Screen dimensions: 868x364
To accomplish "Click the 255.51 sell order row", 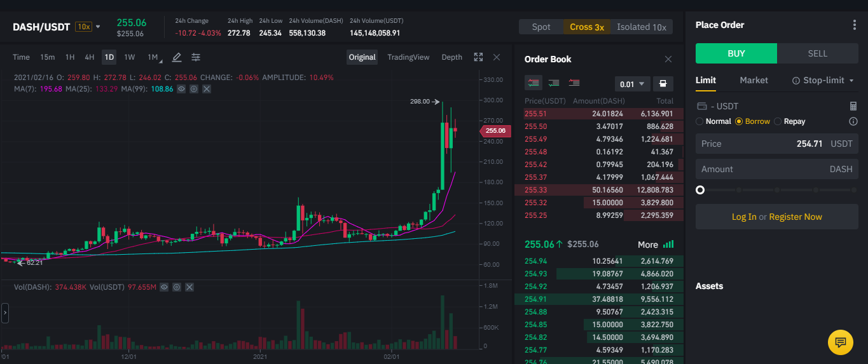I will (598, 114).
